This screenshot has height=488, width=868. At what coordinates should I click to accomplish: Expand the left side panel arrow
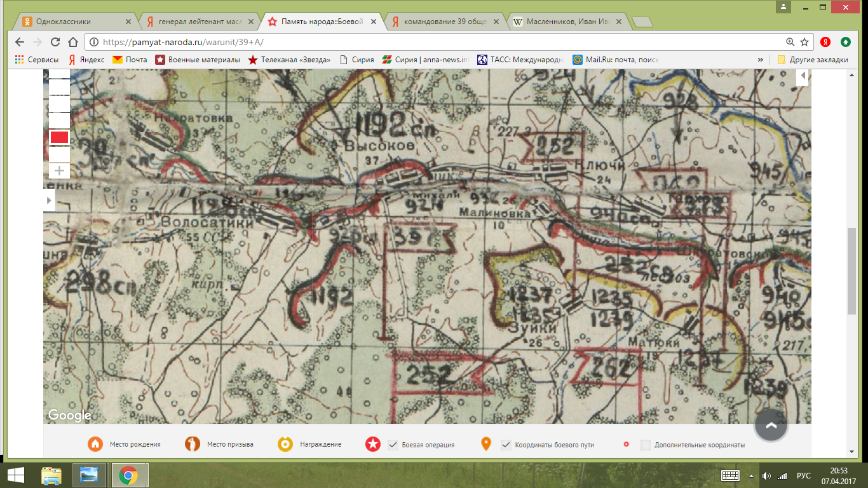[49, 200]
